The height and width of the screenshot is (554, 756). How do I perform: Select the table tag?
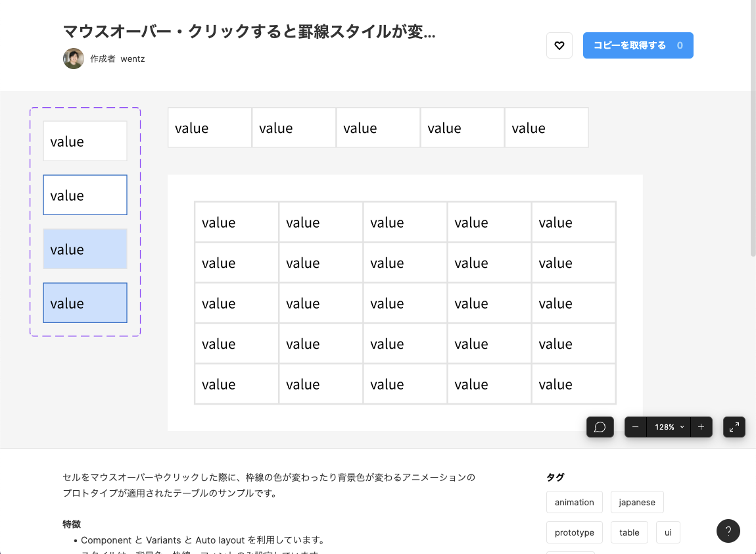click(x=628, y=532)
